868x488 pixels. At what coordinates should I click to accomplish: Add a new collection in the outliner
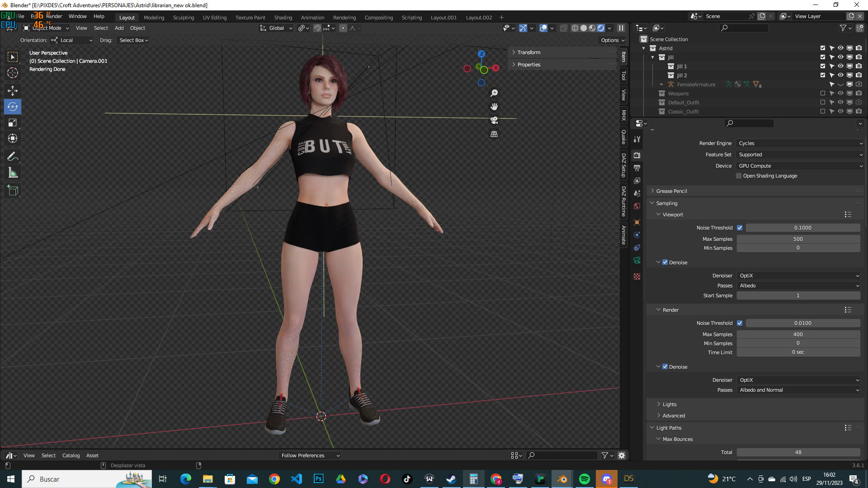[859, 28]
